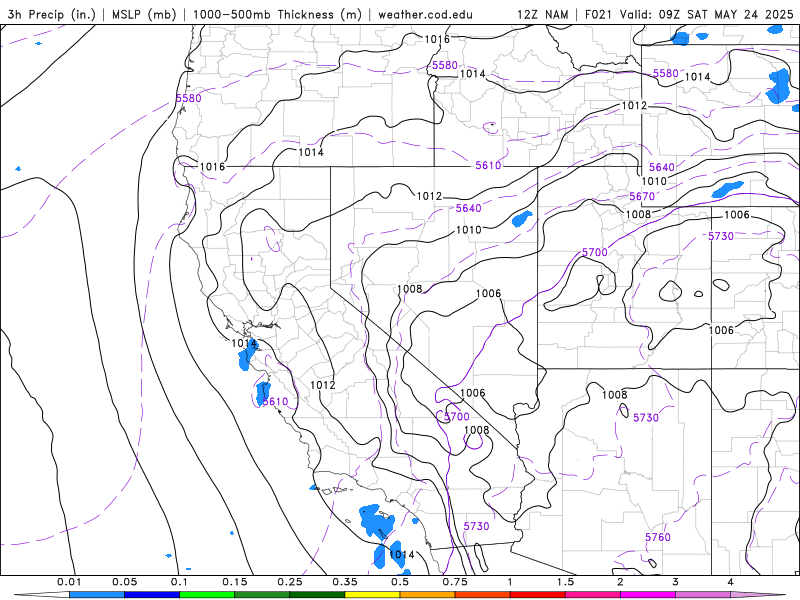Click the bright green 0.1 legend swatch
Viewport: 800px width, 600px height.
[207, 595]
